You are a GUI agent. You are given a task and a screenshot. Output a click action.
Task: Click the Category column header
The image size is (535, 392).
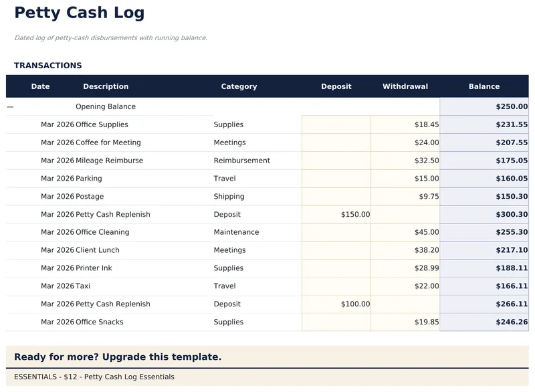pyautogui.click(x=239, y=86)
